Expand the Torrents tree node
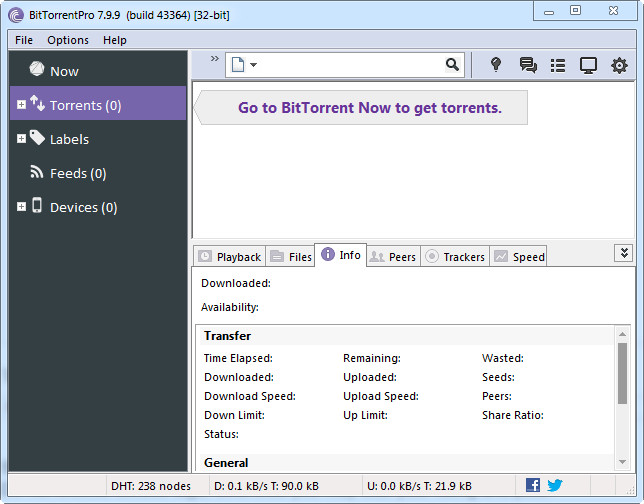Viewport: 644px width, 504px height. tap(21, 105)
